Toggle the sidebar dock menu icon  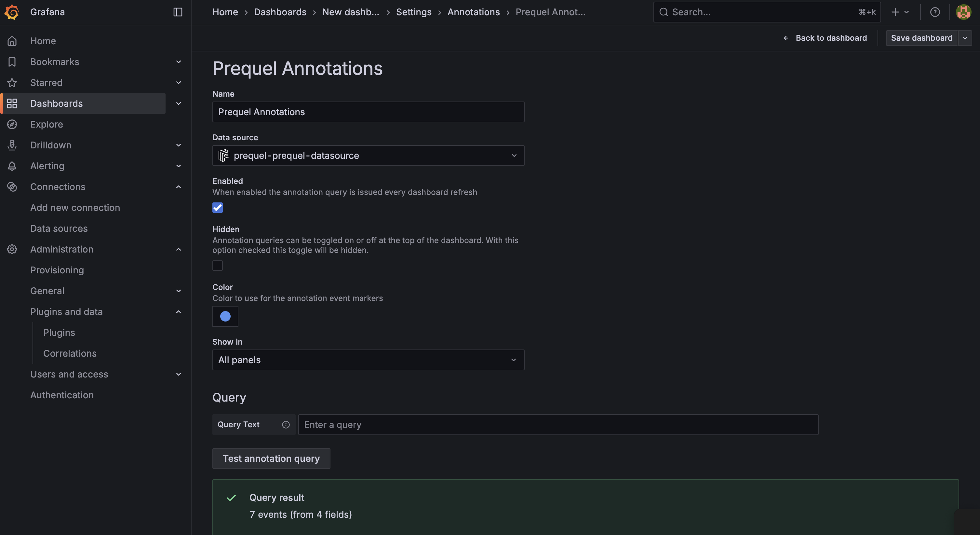(178, 12)
